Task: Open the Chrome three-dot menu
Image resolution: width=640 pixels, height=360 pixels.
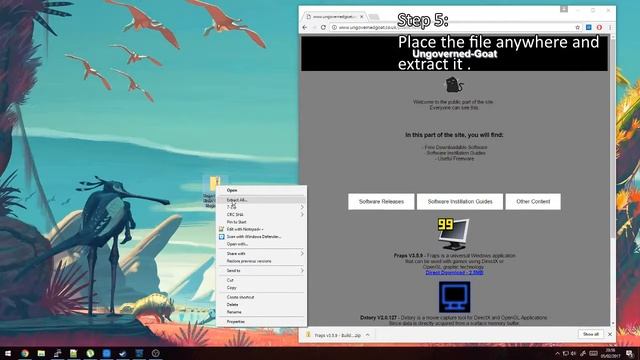Action: pos(610,27)
